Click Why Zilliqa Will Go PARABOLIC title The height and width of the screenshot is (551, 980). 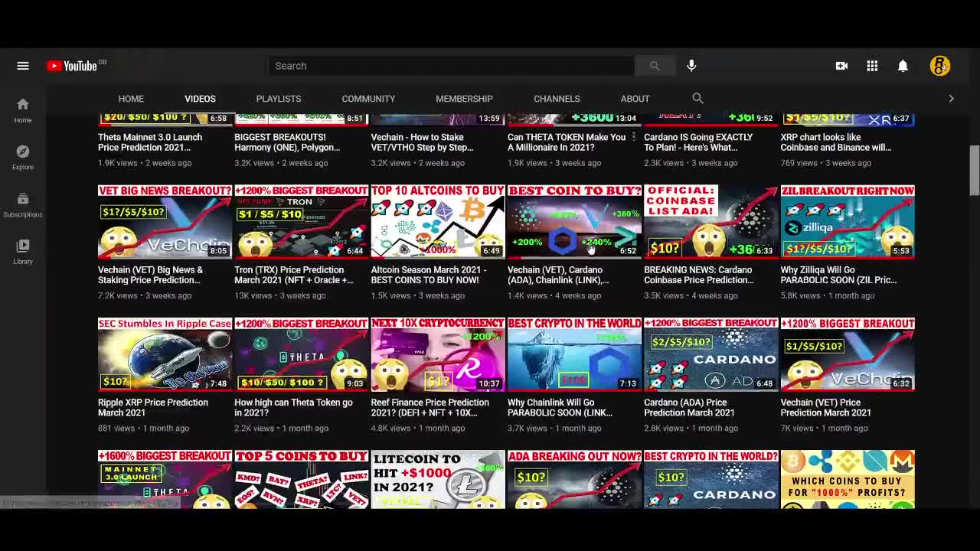point(838,275)
